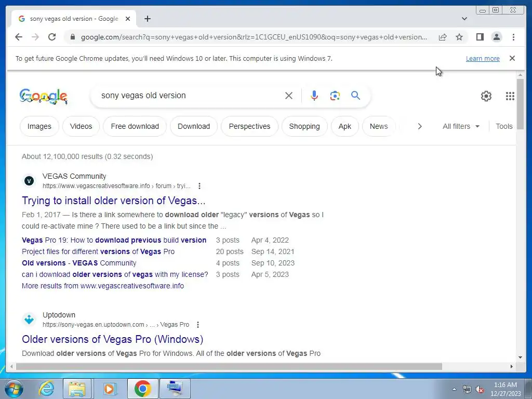Image resolution: width=532 pixels, height=399 pixels.
Task: Launch Internet Explorer from the taskbar
Action: tap(46, 389)
